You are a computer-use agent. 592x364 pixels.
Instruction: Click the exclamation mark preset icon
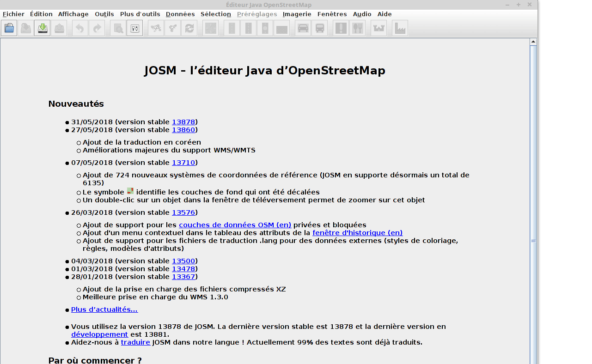coord(341,28)
